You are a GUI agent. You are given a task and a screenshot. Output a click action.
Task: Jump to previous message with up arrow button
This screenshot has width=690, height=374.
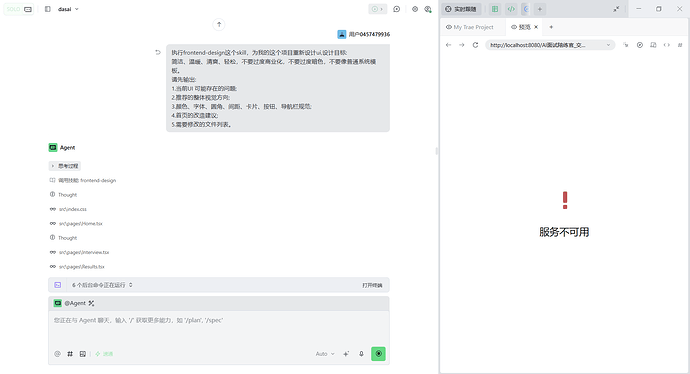(219, 24)
